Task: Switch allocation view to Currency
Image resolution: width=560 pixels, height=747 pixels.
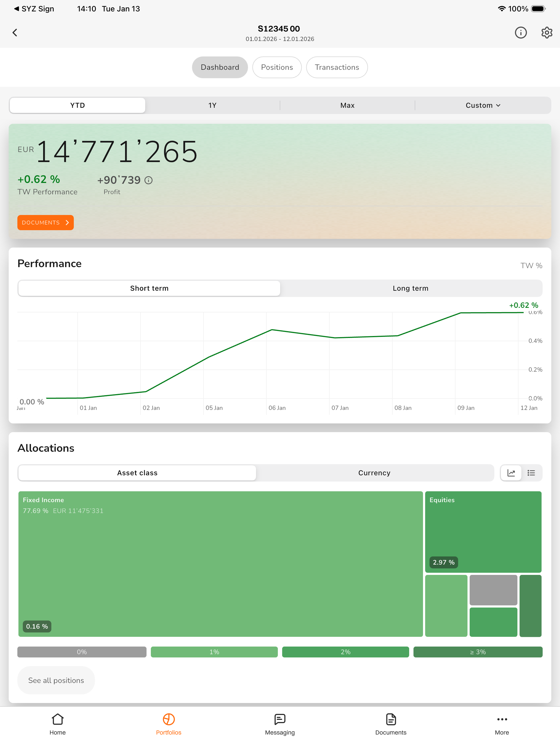Action: click(374, 473)
